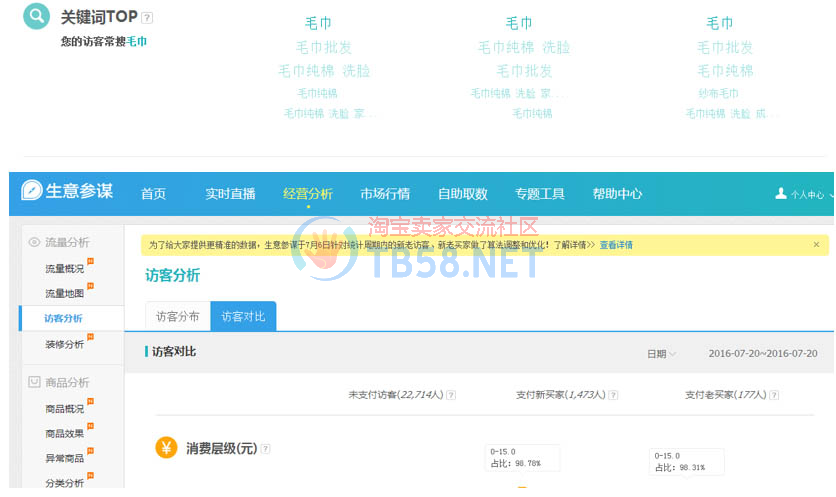This screenshot has height=497, width=836.
Task: Open help icon next to 未支付访客
Action: click(x=451, y=395)
